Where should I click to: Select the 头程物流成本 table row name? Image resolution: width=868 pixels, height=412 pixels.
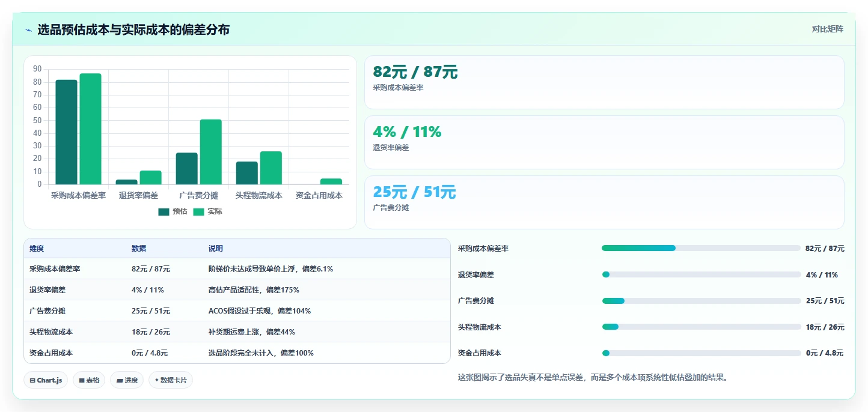pos(51,332)
